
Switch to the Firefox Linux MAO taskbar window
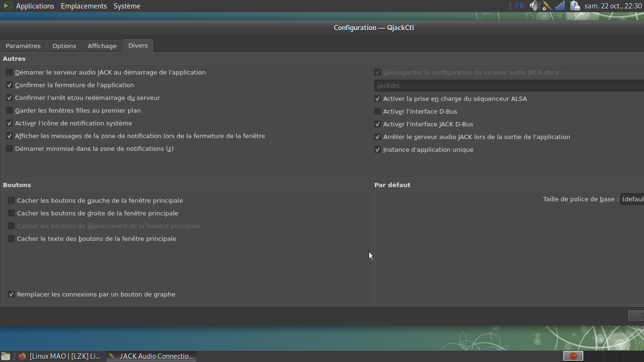[x=60, y=356]
